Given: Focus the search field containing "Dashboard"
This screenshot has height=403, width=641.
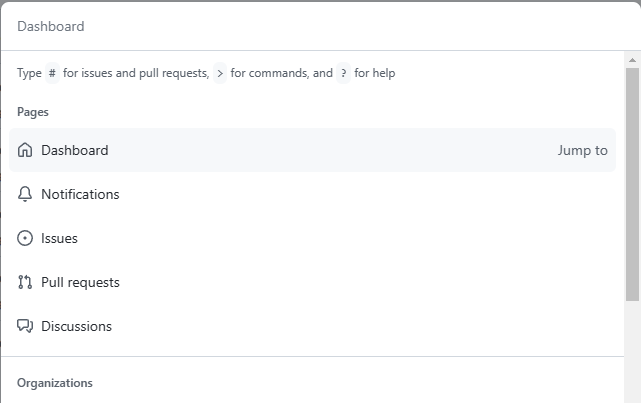Looking at the screenshot, I should coord(300,26).
